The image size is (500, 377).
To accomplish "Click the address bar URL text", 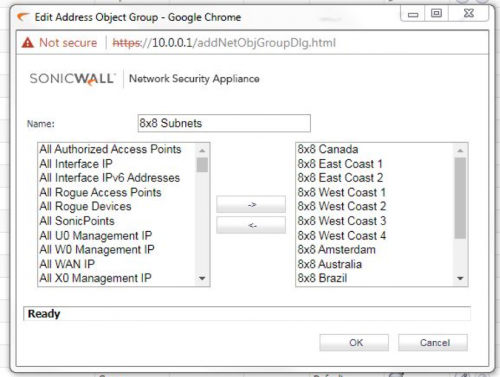I will pos(224,43).
